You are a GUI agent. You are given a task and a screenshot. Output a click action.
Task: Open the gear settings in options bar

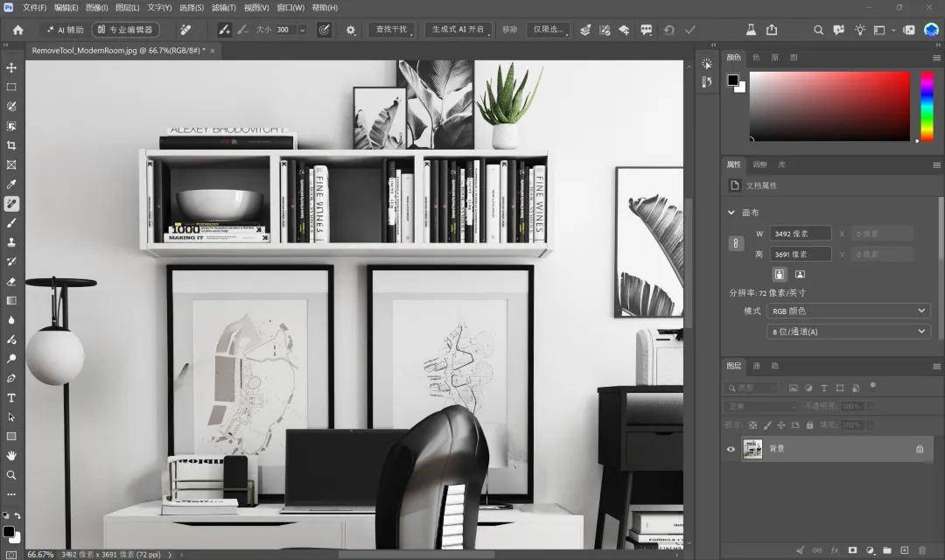[351, 30]
